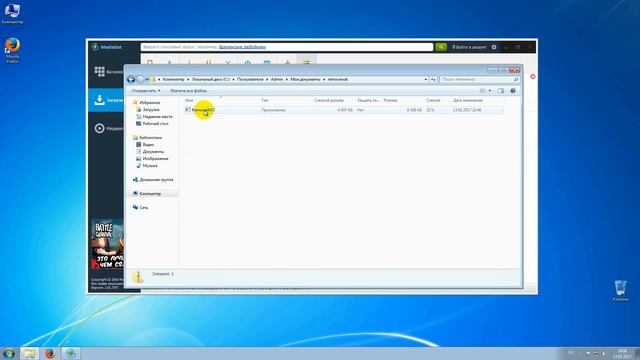
Task: Open Загрузки in navigation pane
Action: tap(147, 109)
